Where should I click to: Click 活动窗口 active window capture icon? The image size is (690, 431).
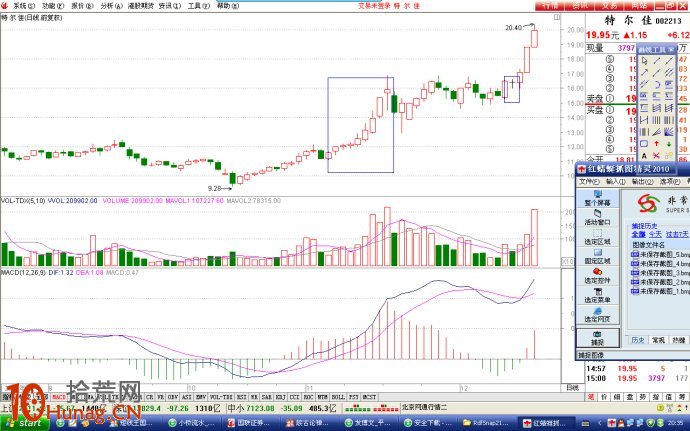pos(598,217)
